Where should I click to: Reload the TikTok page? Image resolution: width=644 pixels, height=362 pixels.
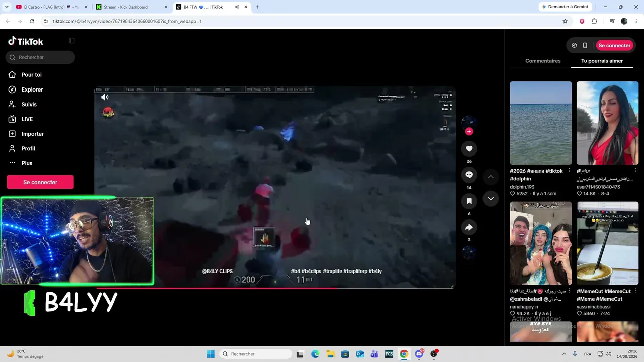(32, 21)
